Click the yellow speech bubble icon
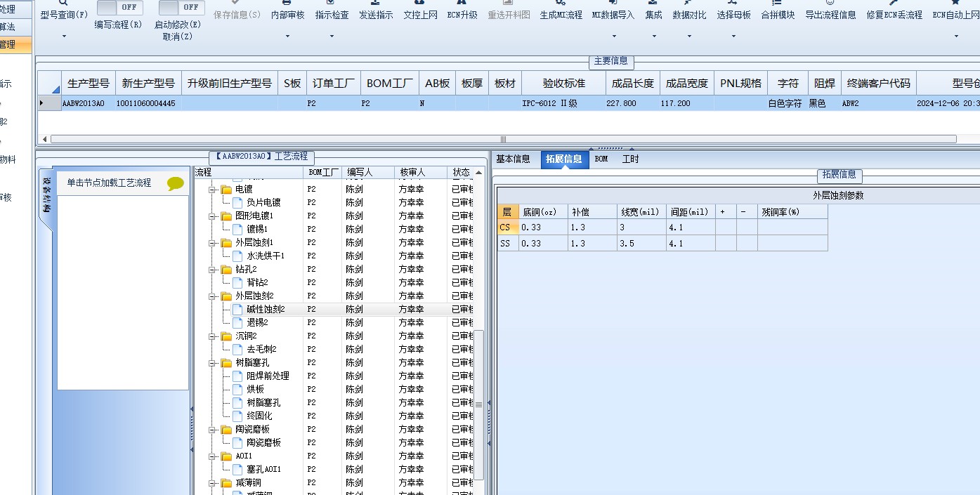Screen dimensions: 980x495 (x=176, y=184)
